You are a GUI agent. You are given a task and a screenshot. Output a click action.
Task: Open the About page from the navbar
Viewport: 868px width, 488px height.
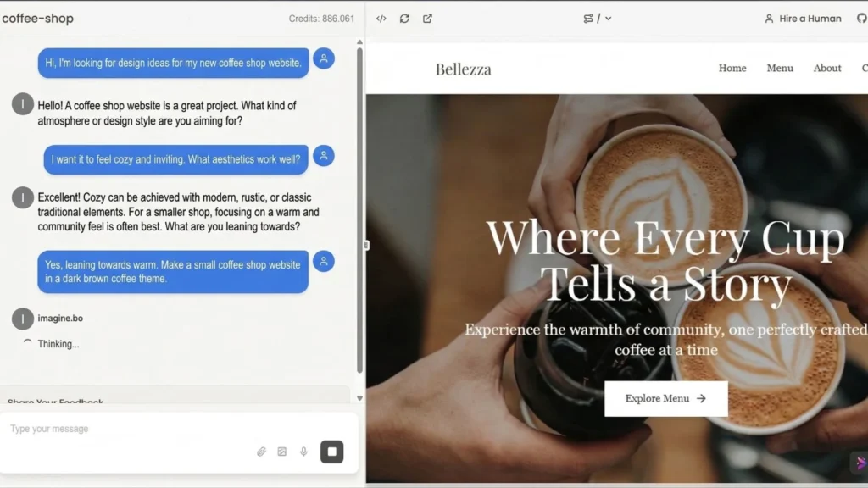(827, 68)
